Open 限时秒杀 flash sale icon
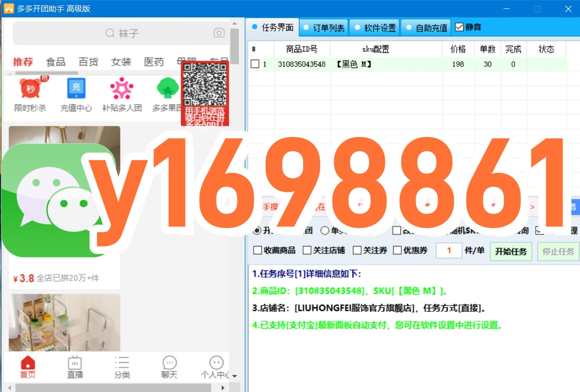This screenshot has height=392, width=580. pyautogui.click(x=30, y=89)
